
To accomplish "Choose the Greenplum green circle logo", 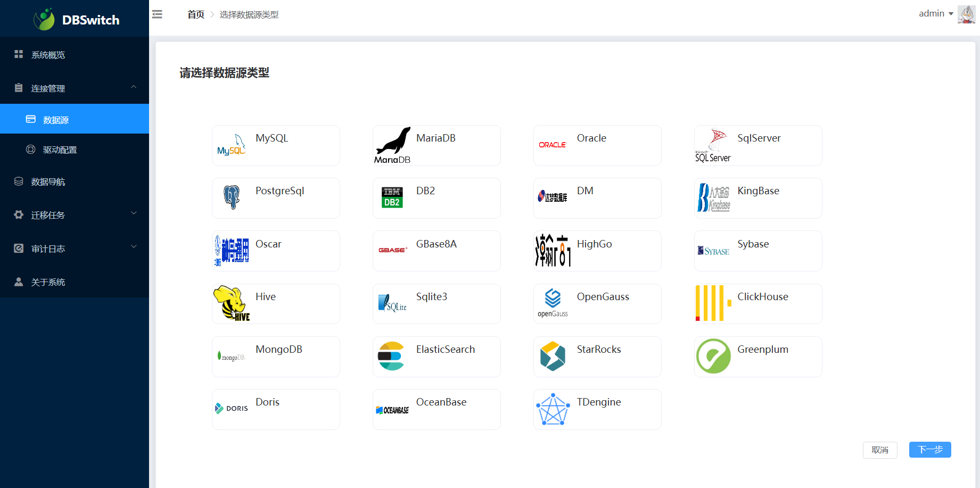I will pos(713,356).
